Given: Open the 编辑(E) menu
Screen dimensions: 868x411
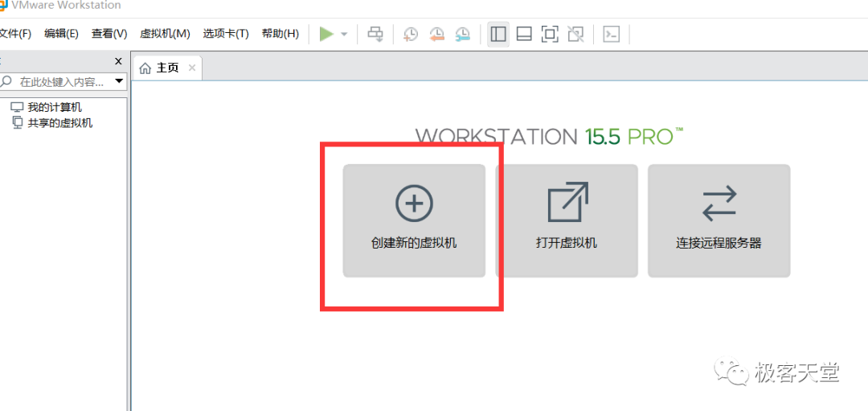Looking at the screenshot, I should (x=61, y=35).
